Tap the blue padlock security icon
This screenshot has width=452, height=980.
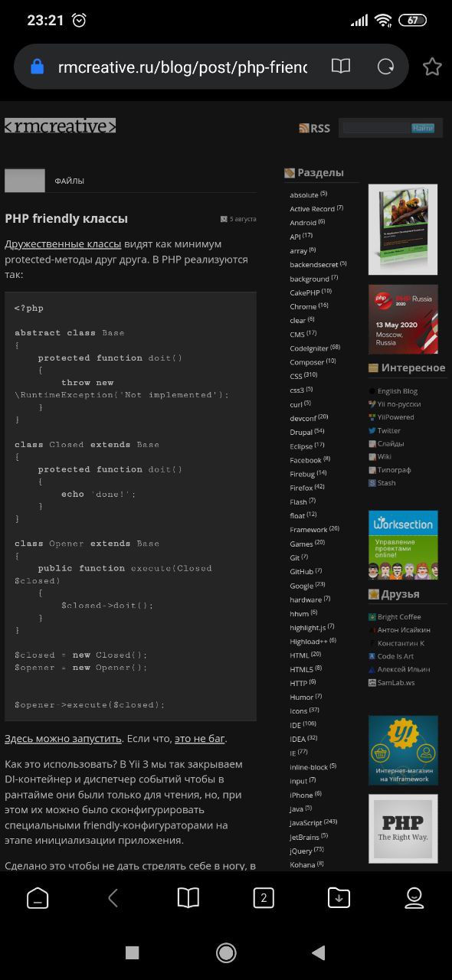coord(37,67)
